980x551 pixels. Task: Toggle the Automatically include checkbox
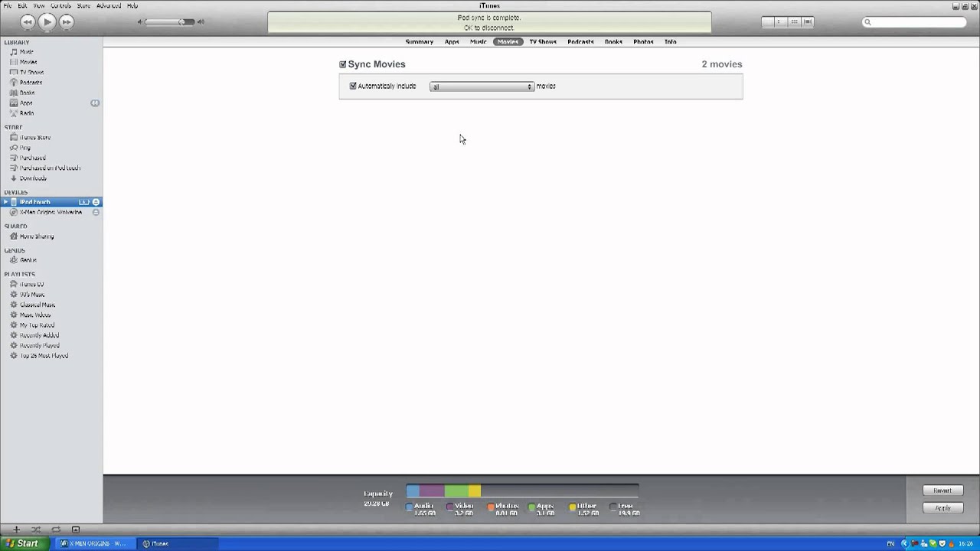pos(353,86)
